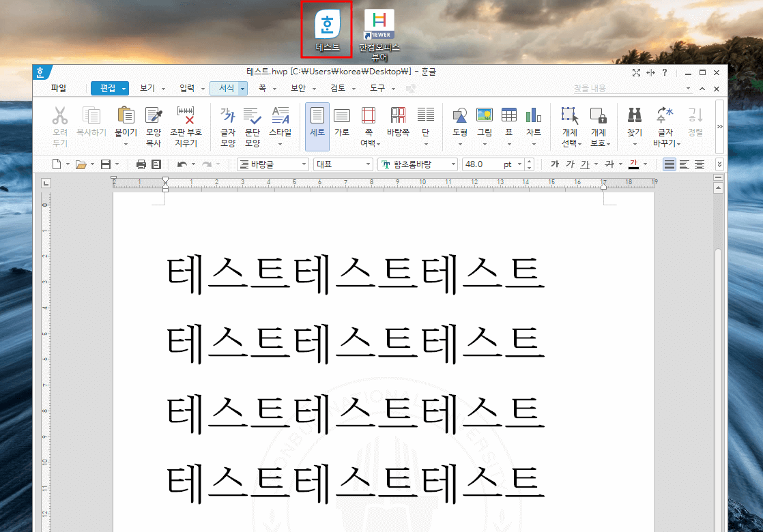Open the 보기 menu
This screenshot has height=532, width=763.
click(147, 88)
